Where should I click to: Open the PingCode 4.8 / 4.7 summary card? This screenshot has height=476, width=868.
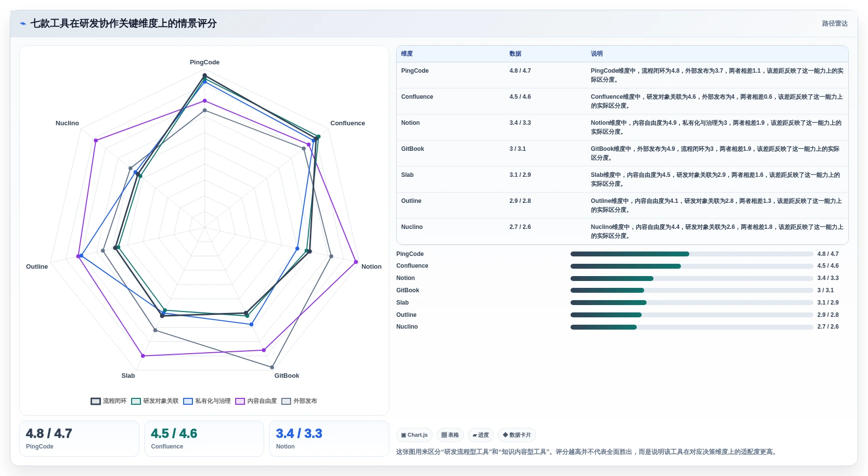pyautogui.click(x=79, y=439)
